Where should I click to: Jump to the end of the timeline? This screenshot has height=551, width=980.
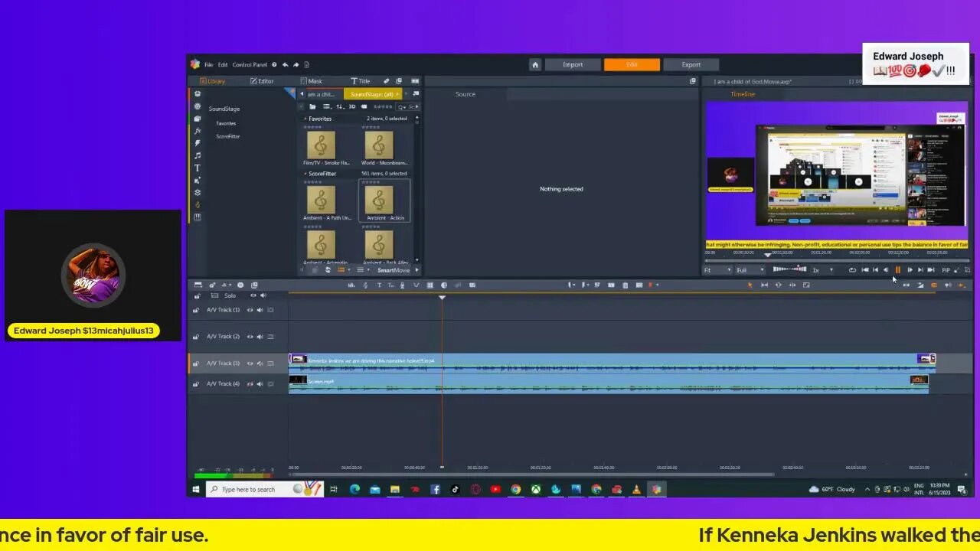tap(931, 270)
